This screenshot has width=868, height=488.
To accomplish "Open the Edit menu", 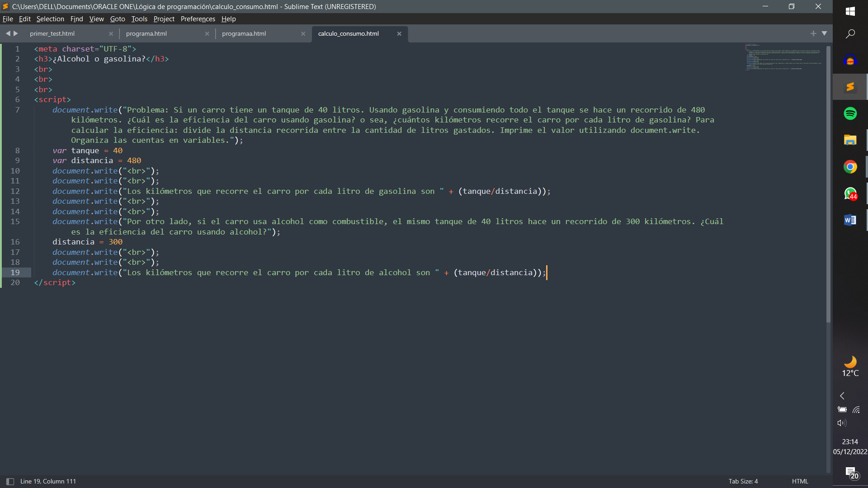I will point(24,19).
